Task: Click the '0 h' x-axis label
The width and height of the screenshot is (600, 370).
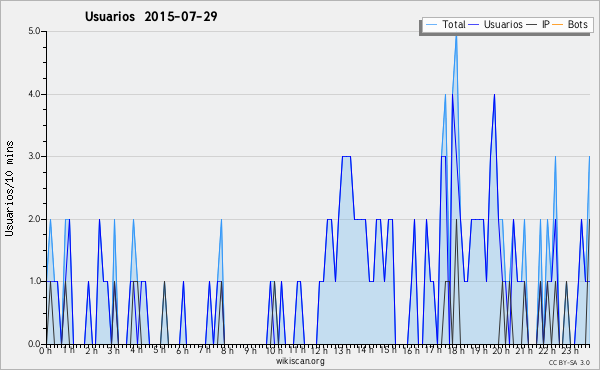Action: tap(46, 351)
